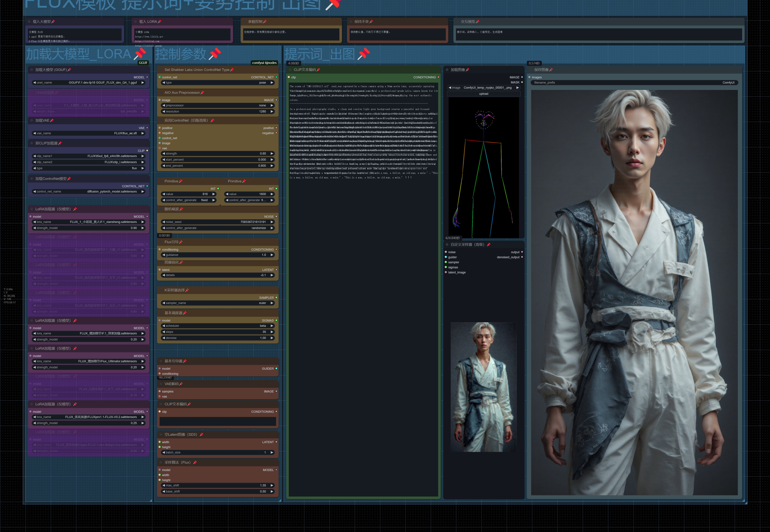Click the left arrow on the base_shift widget
The width and height of the screenshot is (770, 532).
point(164,492)
